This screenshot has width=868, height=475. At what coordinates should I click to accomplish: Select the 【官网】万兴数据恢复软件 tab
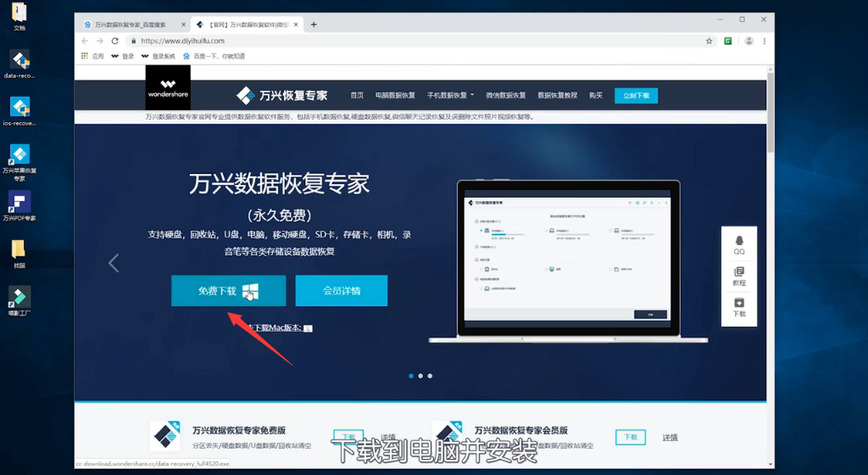pos(247,25)
